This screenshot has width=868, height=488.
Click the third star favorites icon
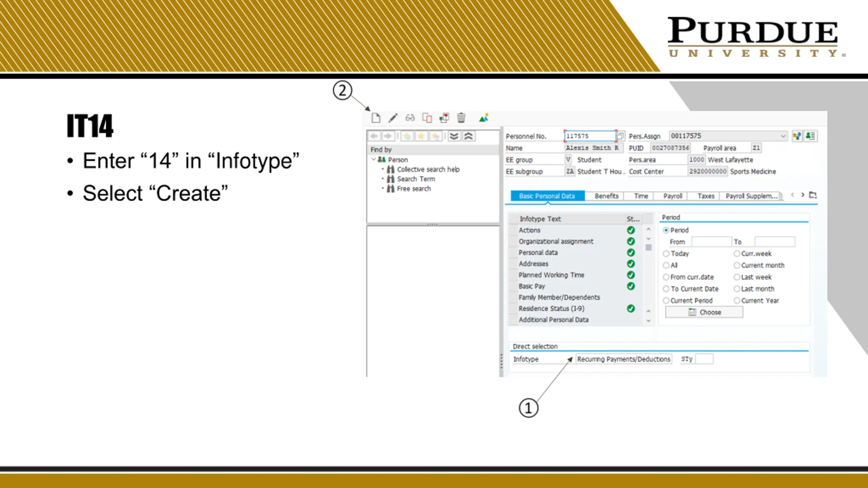tap(435, 136)
